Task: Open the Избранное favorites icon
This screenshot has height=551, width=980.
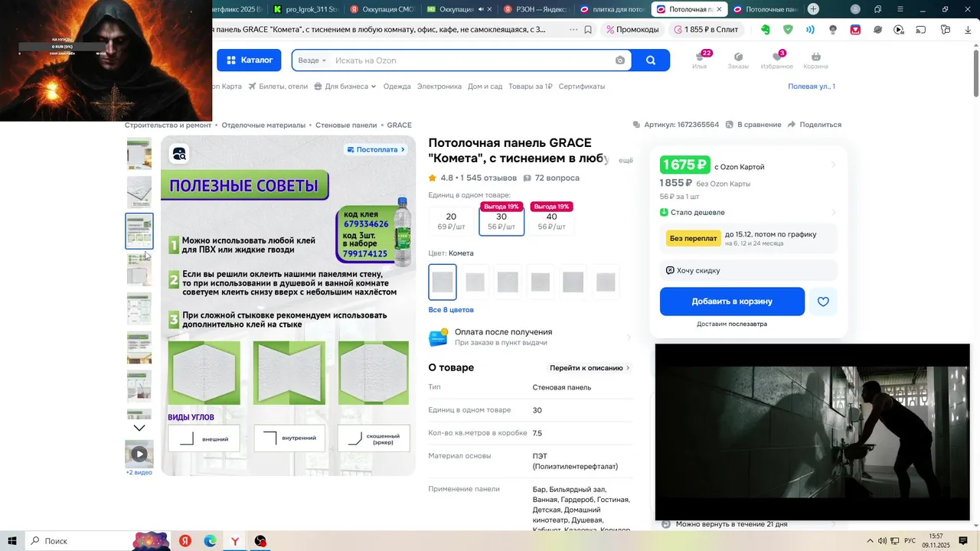Action: pyautogui.click(x=777, y=60)
